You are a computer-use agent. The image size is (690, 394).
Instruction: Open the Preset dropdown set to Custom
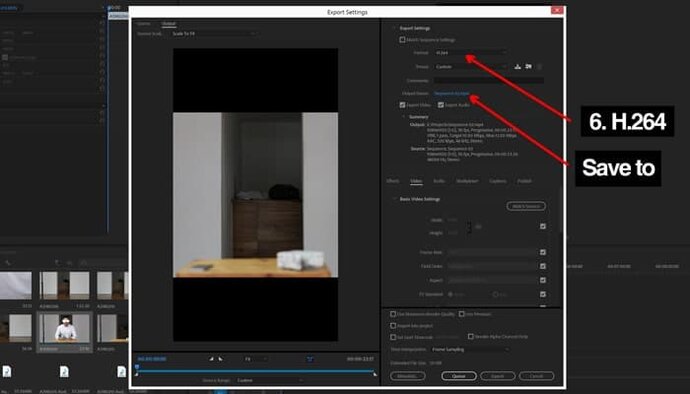tap(470, 66)
